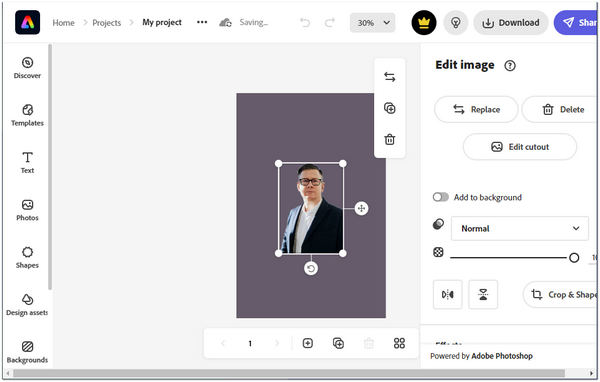
Task: Open the Templates sidebar panel
Action: click(27, 115)
